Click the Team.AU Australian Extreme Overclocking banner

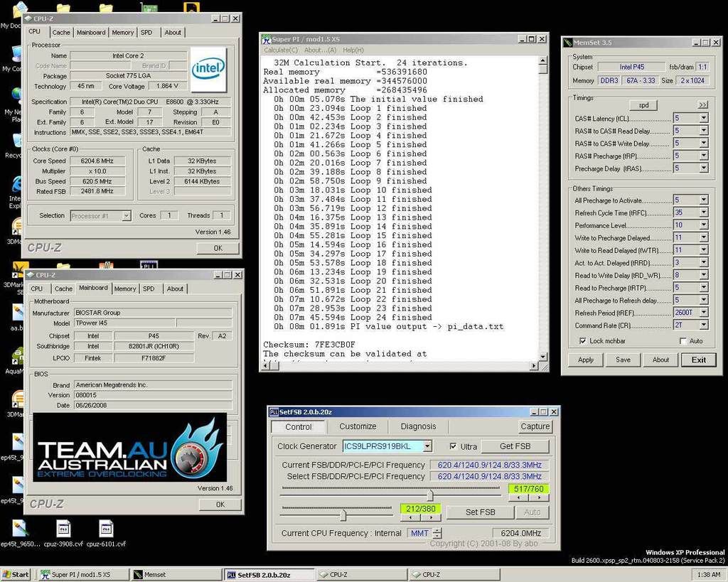coord(130,448)
